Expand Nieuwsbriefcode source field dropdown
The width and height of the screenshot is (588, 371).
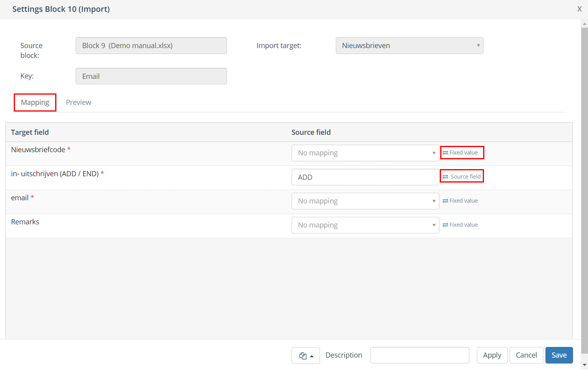click(x=365, y=153)
